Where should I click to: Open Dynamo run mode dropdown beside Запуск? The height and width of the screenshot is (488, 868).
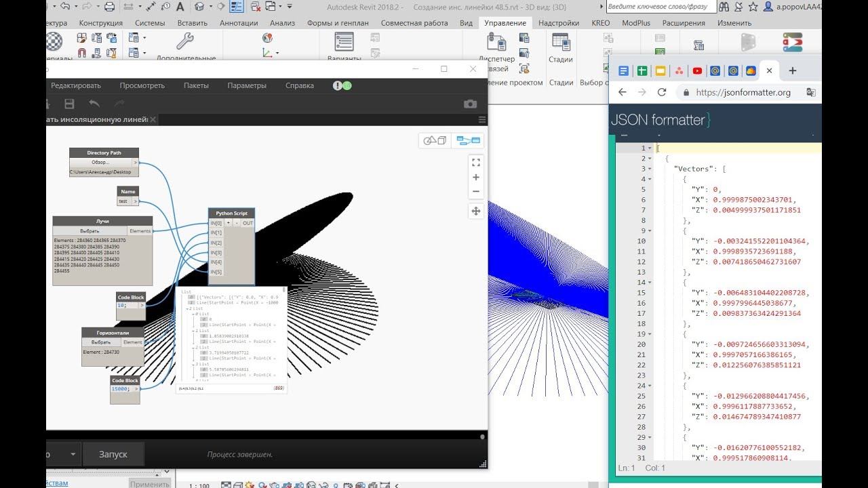pyautogui.click(x=73, y=454)
